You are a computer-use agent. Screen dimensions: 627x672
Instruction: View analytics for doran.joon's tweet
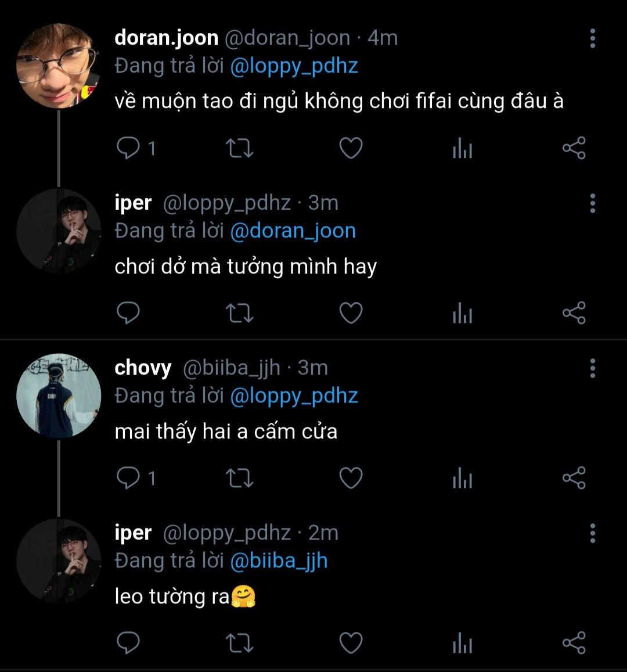462,149
